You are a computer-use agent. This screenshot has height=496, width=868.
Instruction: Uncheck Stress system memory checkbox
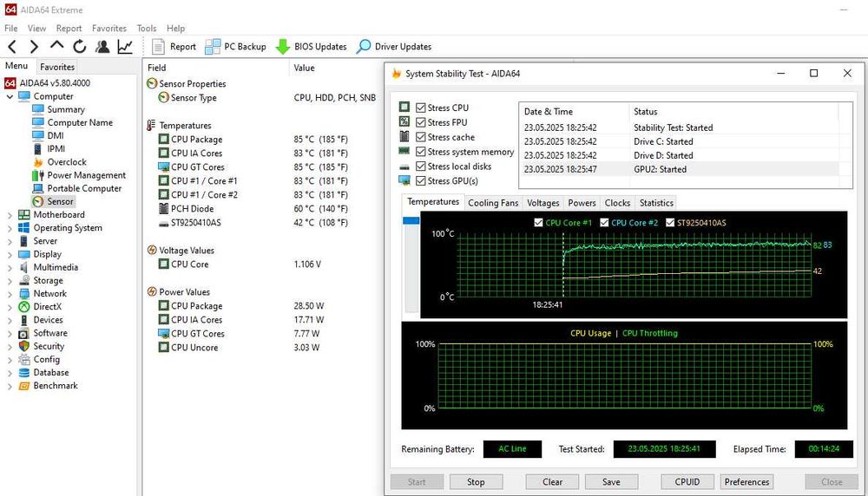[x=421, y=152]
